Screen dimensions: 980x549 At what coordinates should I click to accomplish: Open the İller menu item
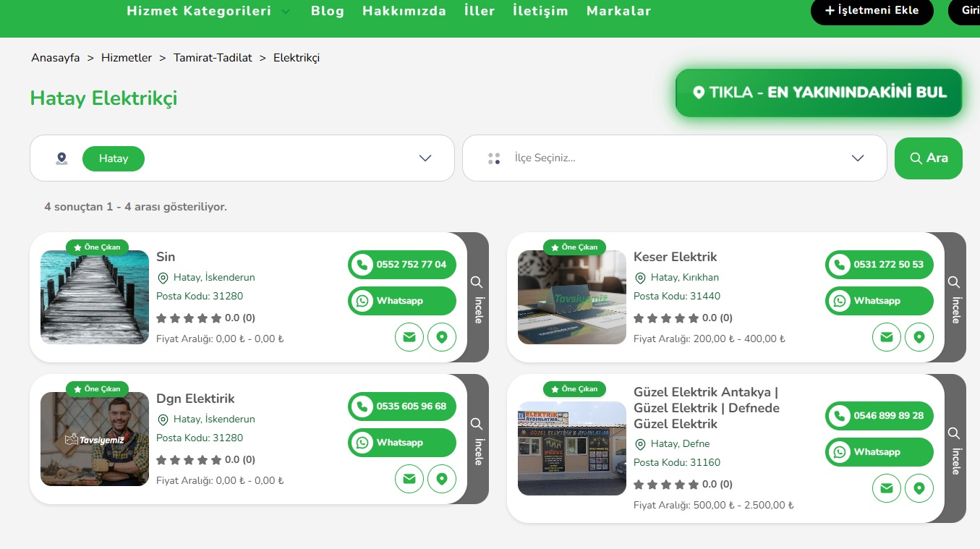480,11
